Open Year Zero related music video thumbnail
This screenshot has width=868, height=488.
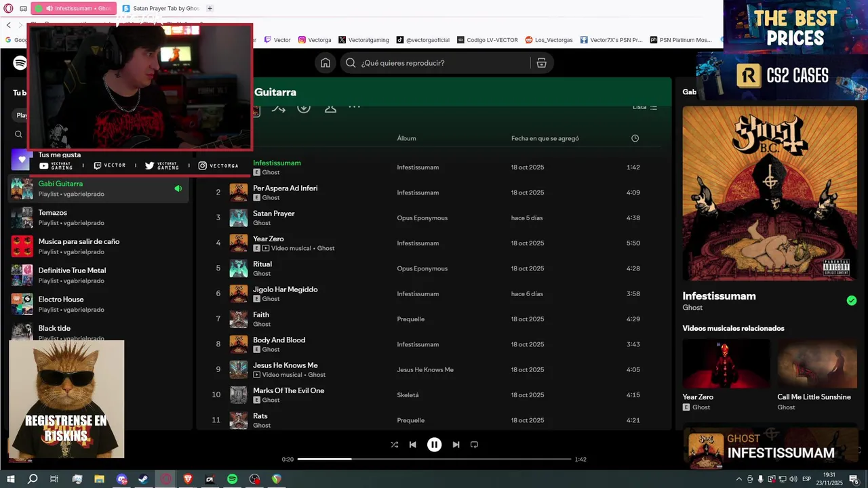pos(726,363)
